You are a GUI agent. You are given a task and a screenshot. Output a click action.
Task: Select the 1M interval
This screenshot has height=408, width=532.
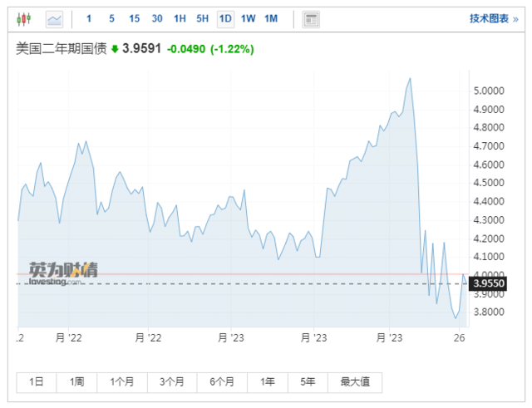pos(271,18)
